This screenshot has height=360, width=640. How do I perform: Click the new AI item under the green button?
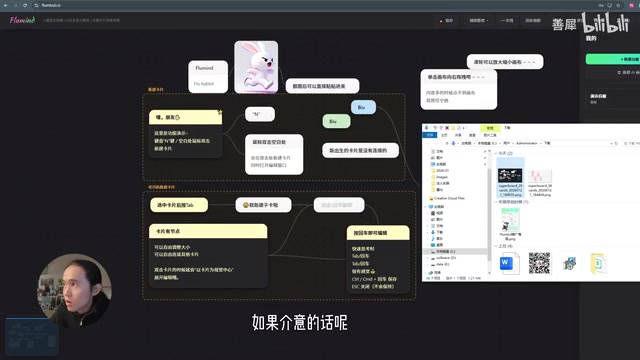point(629,72)
